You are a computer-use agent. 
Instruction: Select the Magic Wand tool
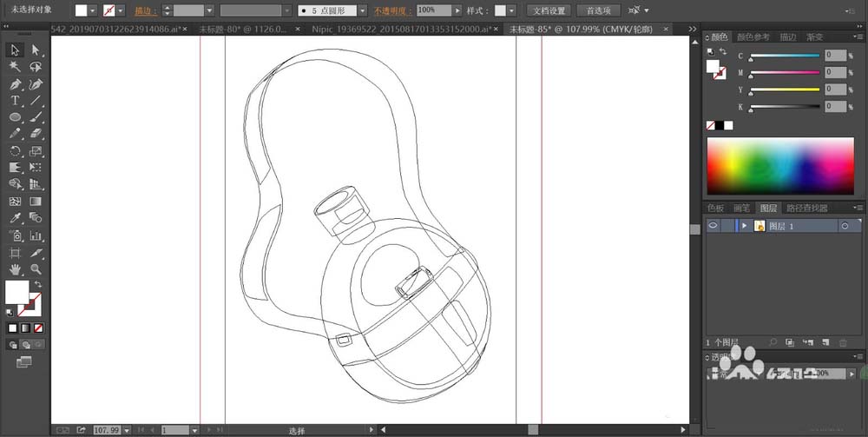click(x=15, y=67)
